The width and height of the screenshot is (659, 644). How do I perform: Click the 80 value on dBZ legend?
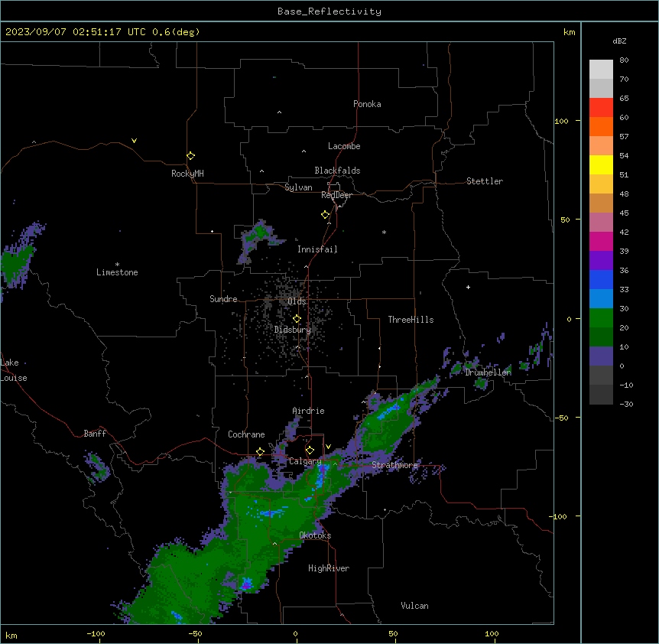tap(624, 60)
